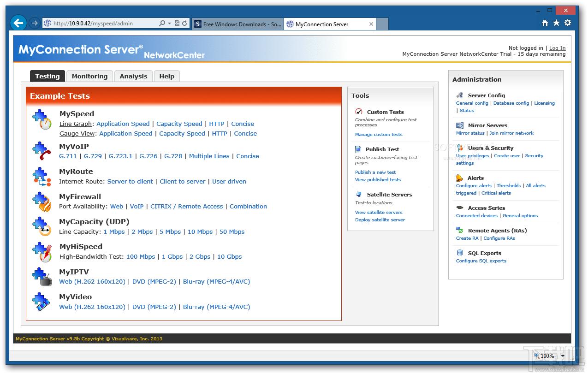The height and width of the screenshot is (374, 588).
Task: Open Deploy satellite server link
Action: coord(380,220)
